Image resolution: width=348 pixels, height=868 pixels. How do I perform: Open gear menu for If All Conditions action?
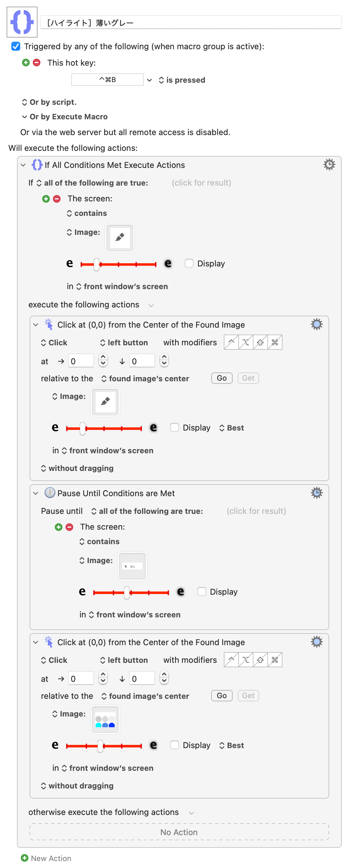(x=329, y=165)
